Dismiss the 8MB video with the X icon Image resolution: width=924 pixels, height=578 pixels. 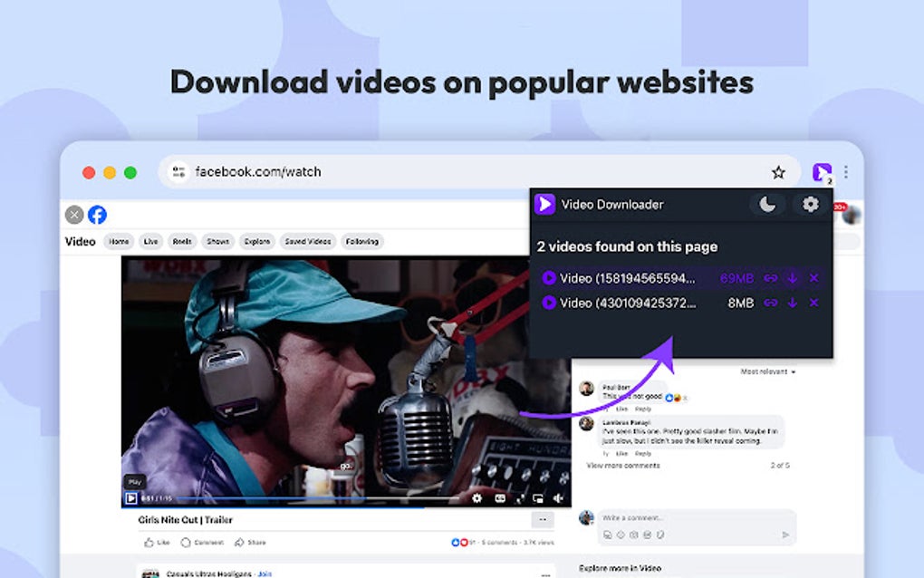point(812,303)
